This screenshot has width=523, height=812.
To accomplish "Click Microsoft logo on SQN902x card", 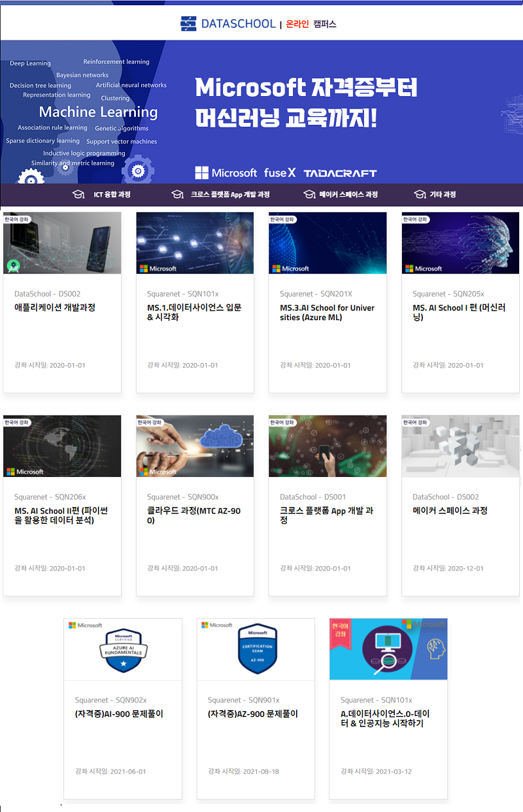I will point(86,625).
